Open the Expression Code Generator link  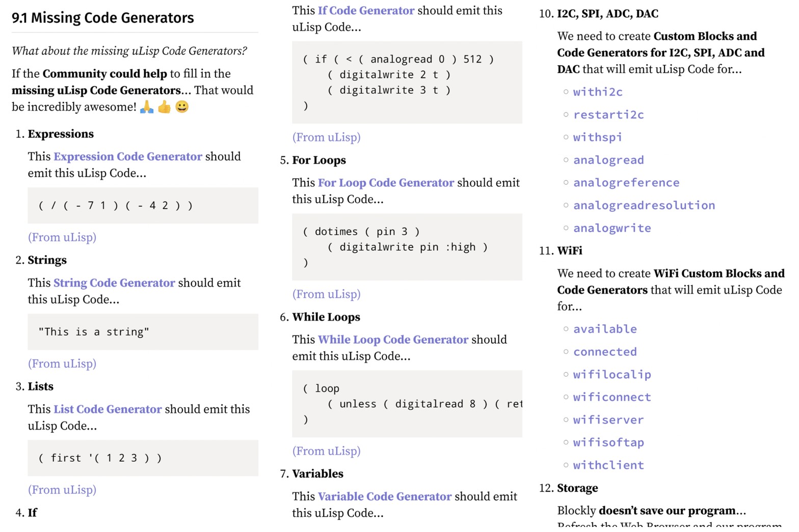pyautogui.click(x=127, y=157)
